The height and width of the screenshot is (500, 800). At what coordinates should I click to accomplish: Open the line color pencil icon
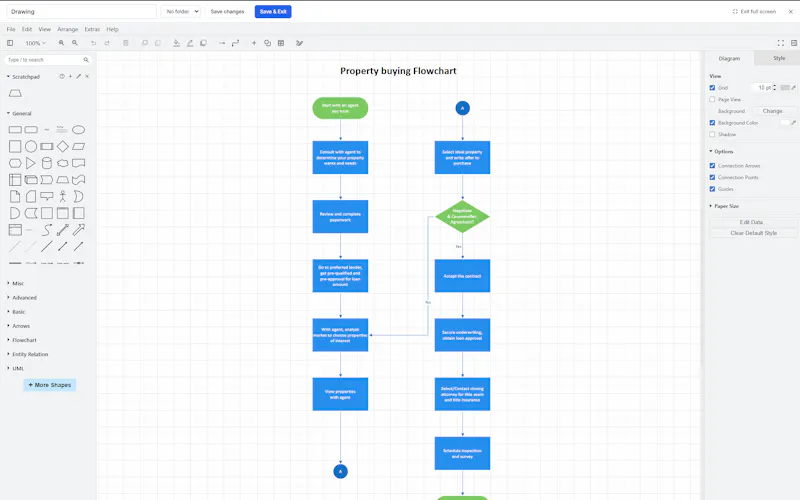point(190,43)
